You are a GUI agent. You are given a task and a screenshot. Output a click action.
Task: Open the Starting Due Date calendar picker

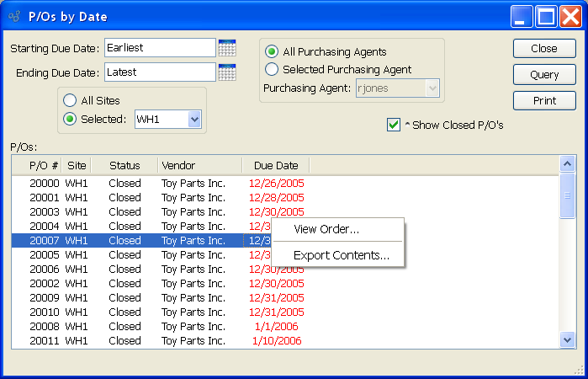click(x=227, y=48)
